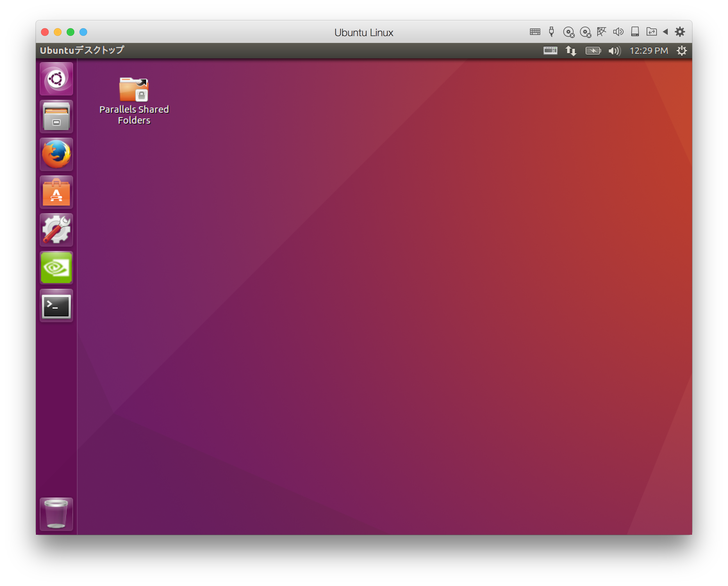Open Parallels configuration gear menu
The height and width of the screenshot is (586, 728).
680,32
